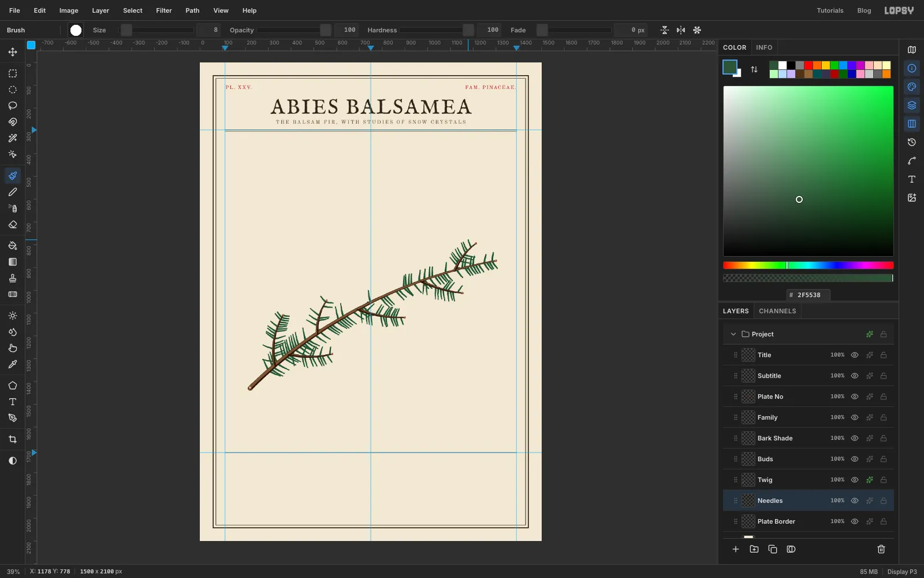Screen dimensions: 924x578
Task: Select the Text tool in left toolbar
Action: pyautogui.click(x=13, y=402)
